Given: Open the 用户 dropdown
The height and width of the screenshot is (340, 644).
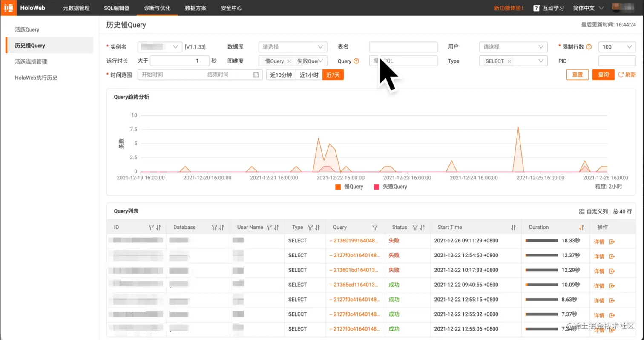Looking at the screenshot, I should (513, 47).
